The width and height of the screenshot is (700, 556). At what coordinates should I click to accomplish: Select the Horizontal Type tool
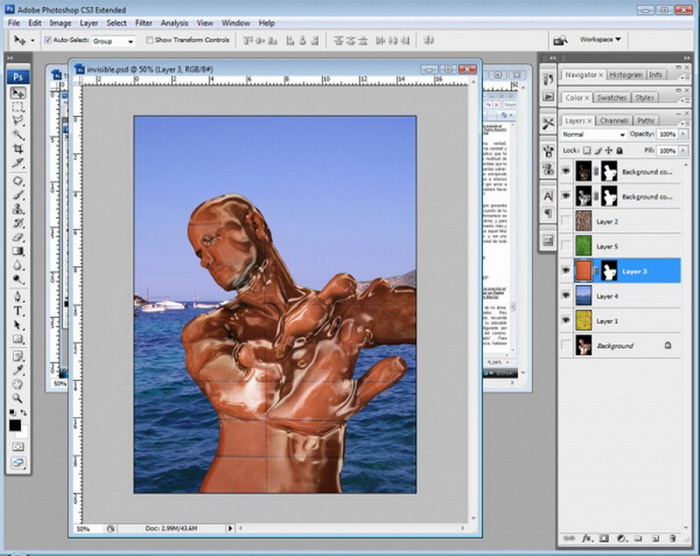tap(18, 311)
